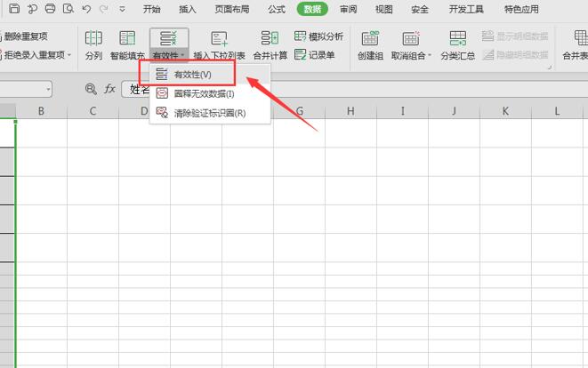Select column J header
Image resolution: width=588 pixels, height=368 pixels.
[x=454, y=111]
